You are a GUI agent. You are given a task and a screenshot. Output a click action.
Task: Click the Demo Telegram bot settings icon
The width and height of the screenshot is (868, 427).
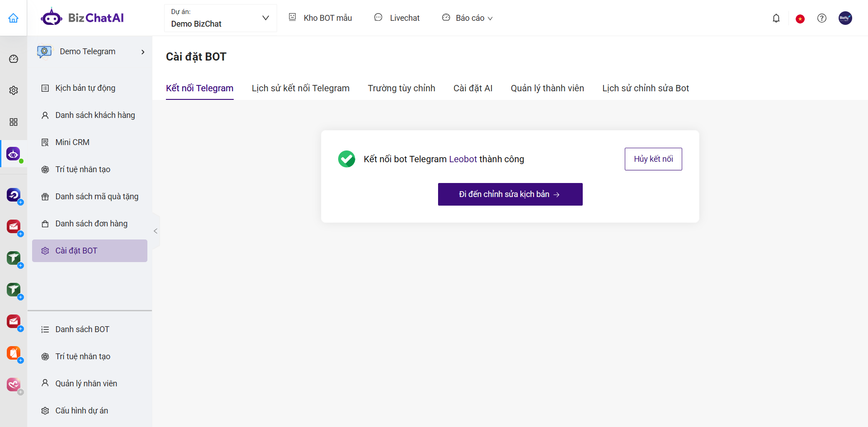point(44,52)
